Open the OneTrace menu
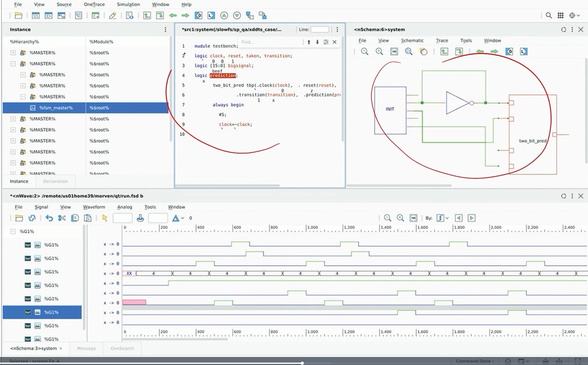The image size is (588, 365). [x=94, y=4]
